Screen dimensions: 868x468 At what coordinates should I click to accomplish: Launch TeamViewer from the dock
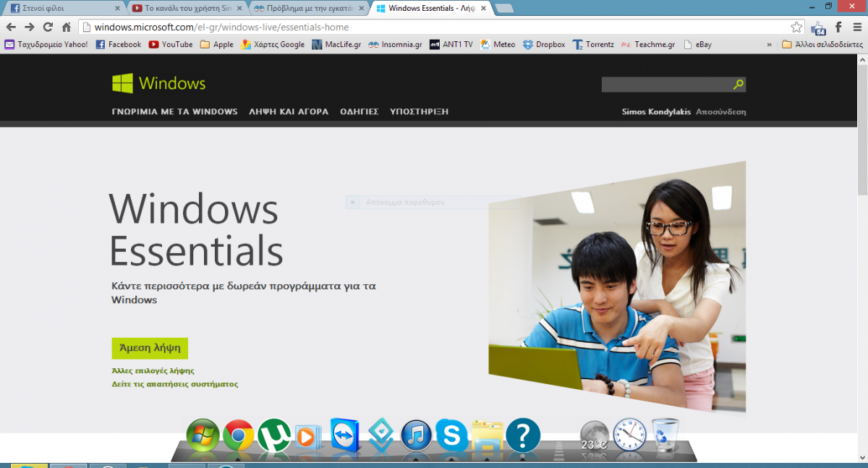345,435
